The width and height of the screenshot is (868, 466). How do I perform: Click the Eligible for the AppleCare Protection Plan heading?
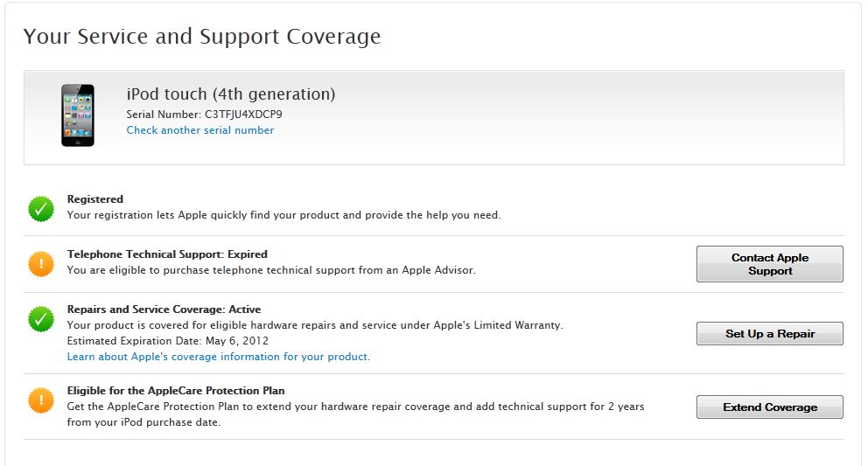[176, 391]
